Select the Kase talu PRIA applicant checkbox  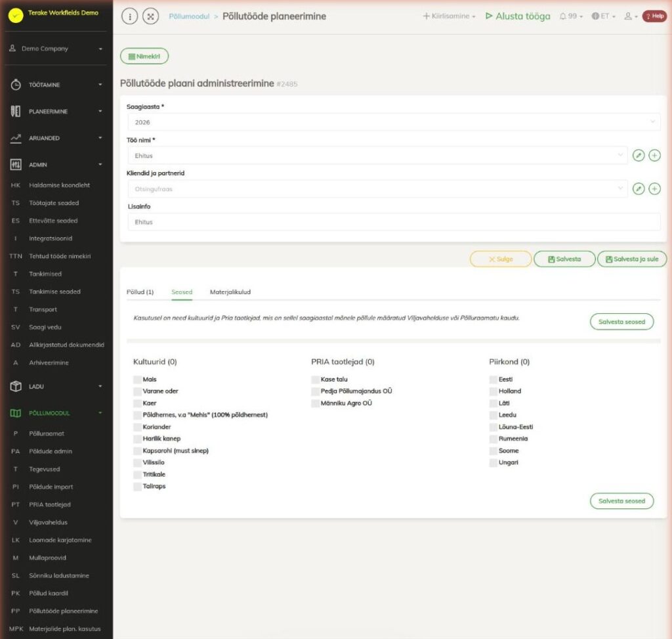click(x=316, y=380)
